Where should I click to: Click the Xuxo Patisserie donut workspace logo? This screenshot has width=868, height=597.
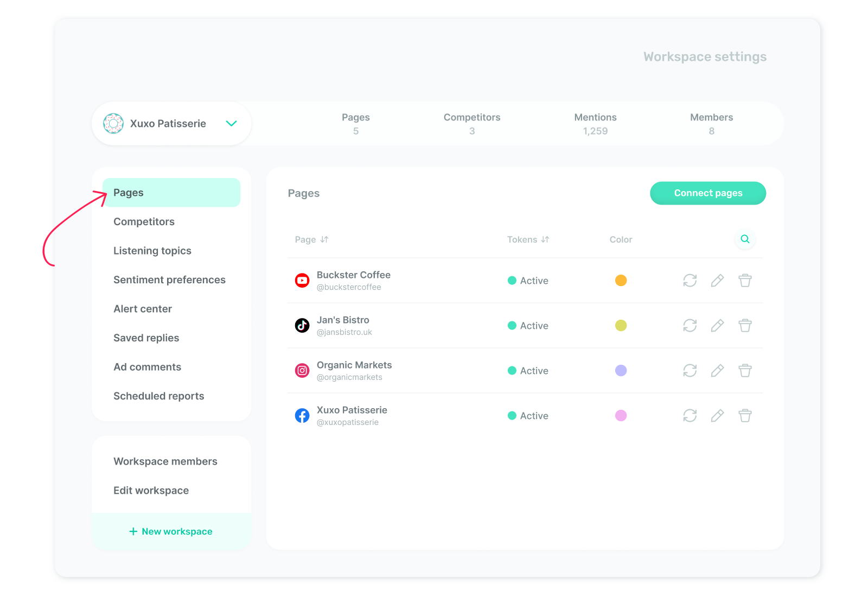pos(113,124)
